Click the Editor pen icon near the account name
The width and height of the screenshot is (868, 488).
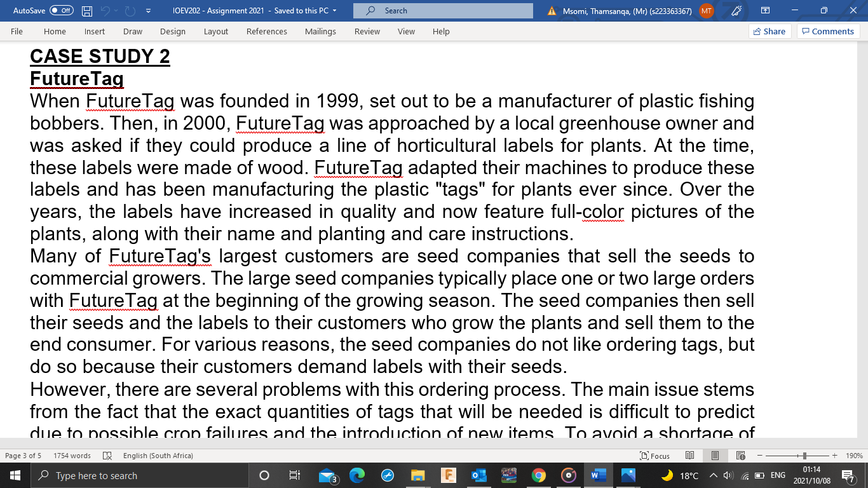click(x=736, y=10)
